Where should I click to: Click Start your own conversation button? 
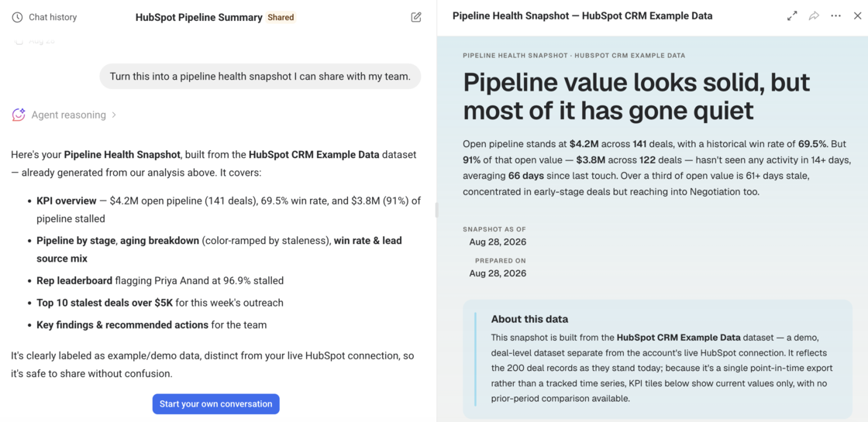216,403
